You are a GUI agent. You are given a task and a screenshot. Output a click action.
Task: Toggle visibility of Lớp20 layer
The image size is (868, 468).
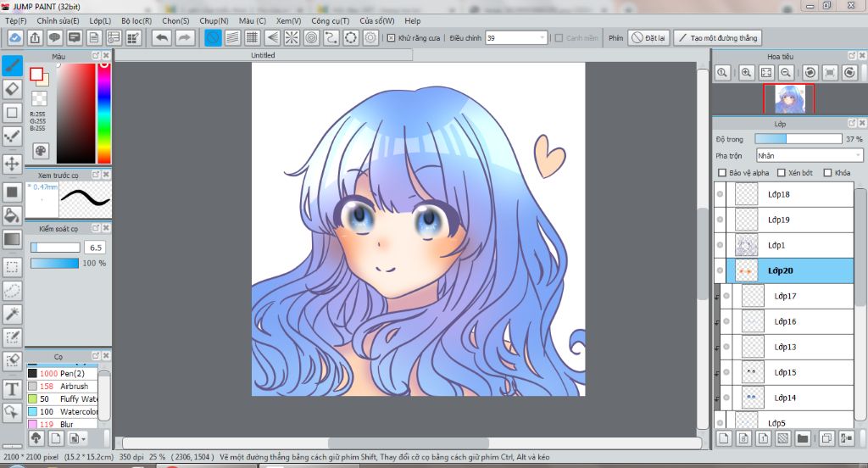(721, 270)
